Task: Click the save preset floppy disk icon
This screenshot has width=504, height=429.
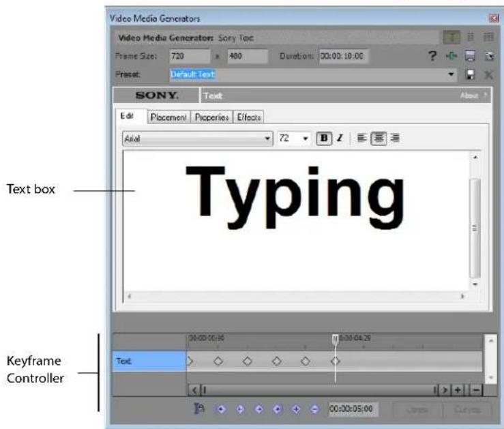Action: 470,74
